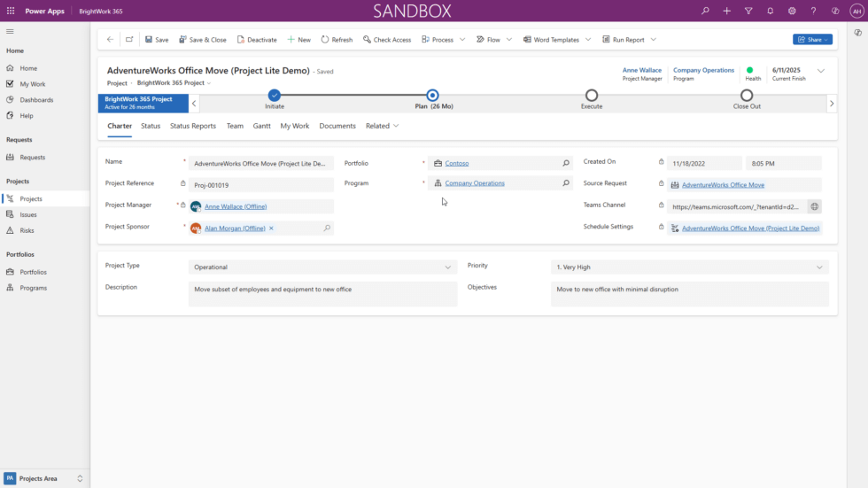Select the Execute stage in process bar
The width and height of the screenshot is (868, 488).
[x=592, y=96]
